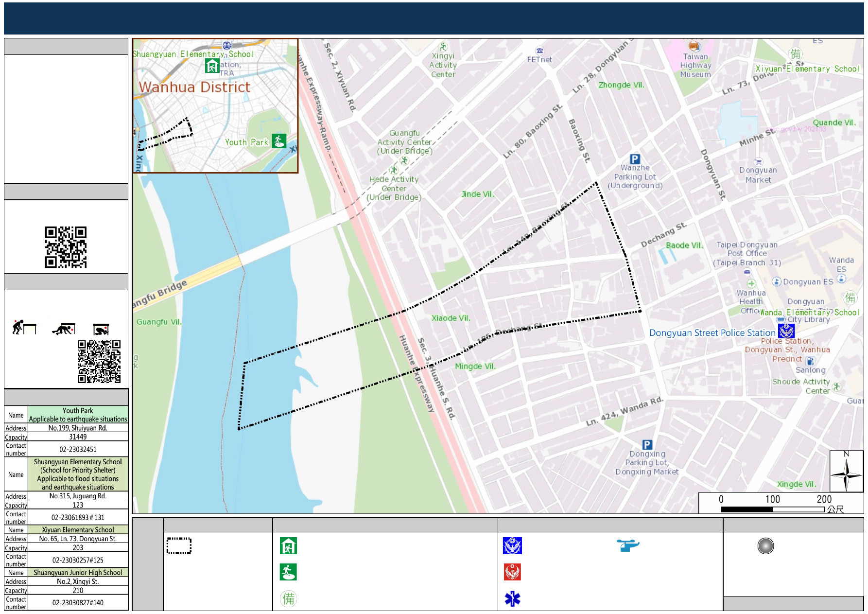Click the Wanhua Health Office cross icon

(751, 283)
